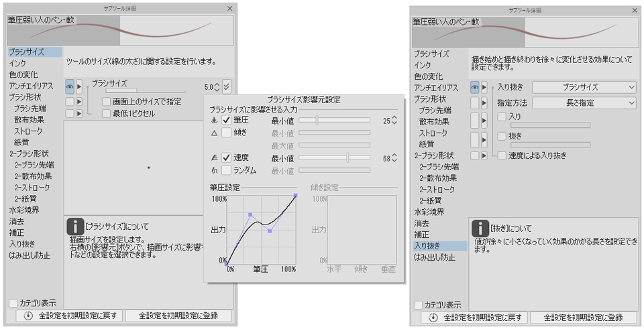Toggle the eye icon for the ブラシサイズ row

[x=70, y=86]
